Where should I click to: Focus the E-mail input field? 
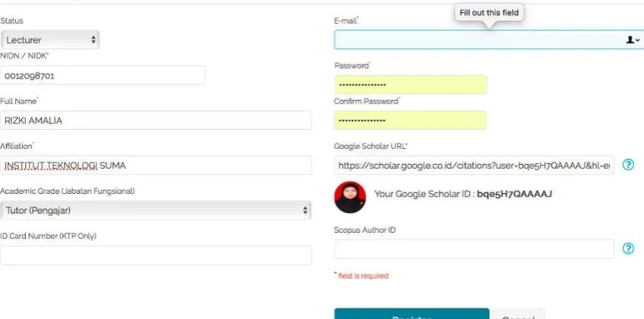[x=489, y=40]
